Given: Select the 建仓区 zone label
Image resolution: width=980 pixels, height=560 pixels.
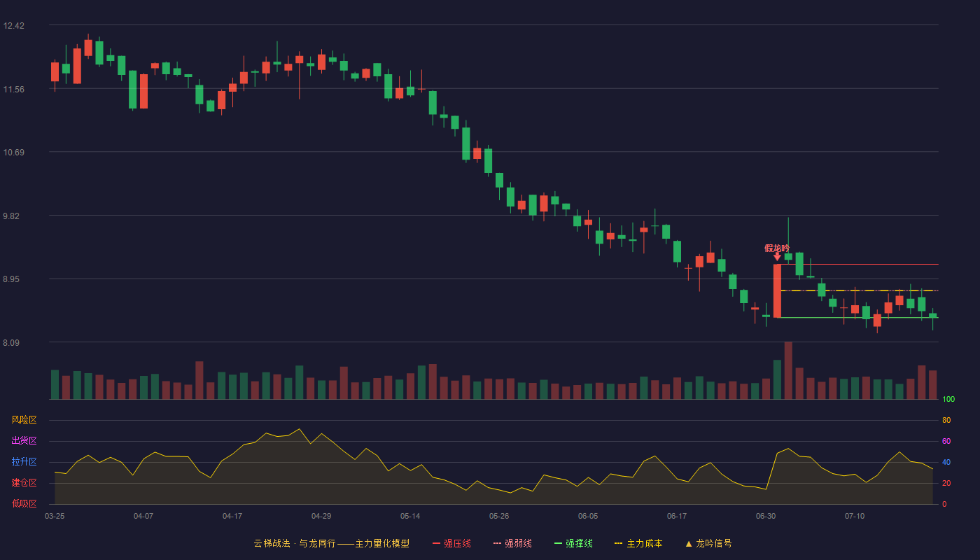Looking at the screenshot, I should pos(24,483).
